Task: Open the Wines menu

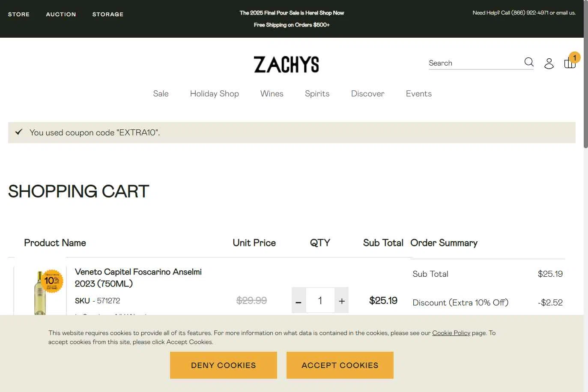Action: pyautogui.click(x=272, y=93)
